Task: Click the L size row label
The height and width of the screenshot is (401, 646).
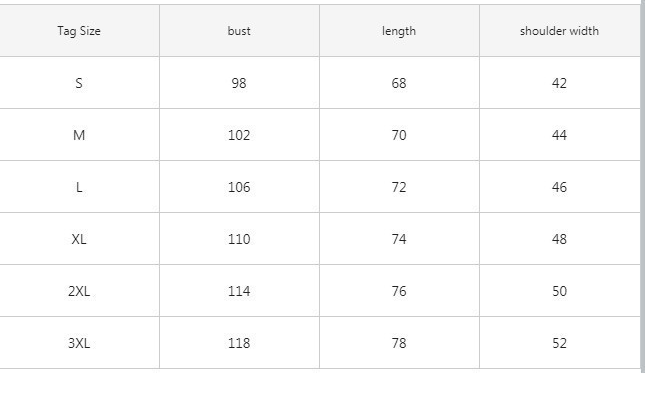Action: pyautogui.click(x=79, y=187)
